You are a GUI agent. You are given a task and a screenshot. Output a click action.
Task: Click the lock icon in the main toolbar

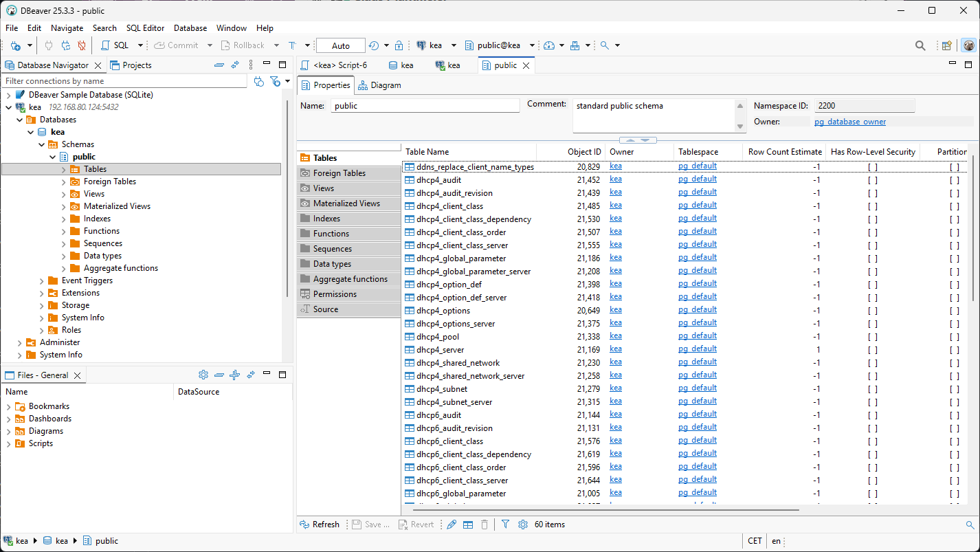coord(399,45)
